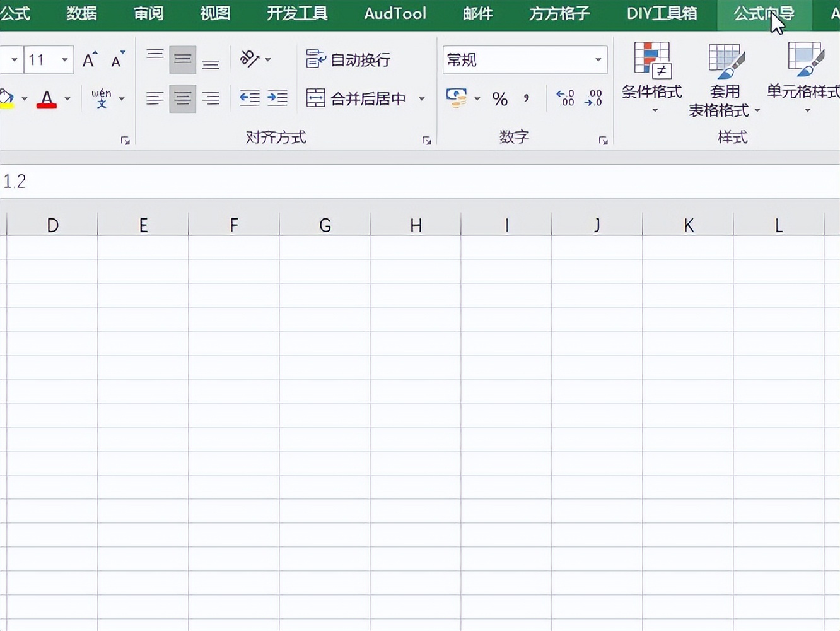Apply percentage style to selection
Image resolution: width=840 pixels, height=631 pixels.
point(500,98)
